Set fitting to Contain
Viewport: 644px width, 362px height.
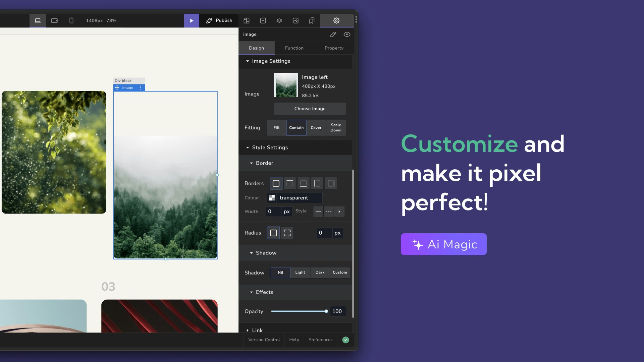[296, 128]
